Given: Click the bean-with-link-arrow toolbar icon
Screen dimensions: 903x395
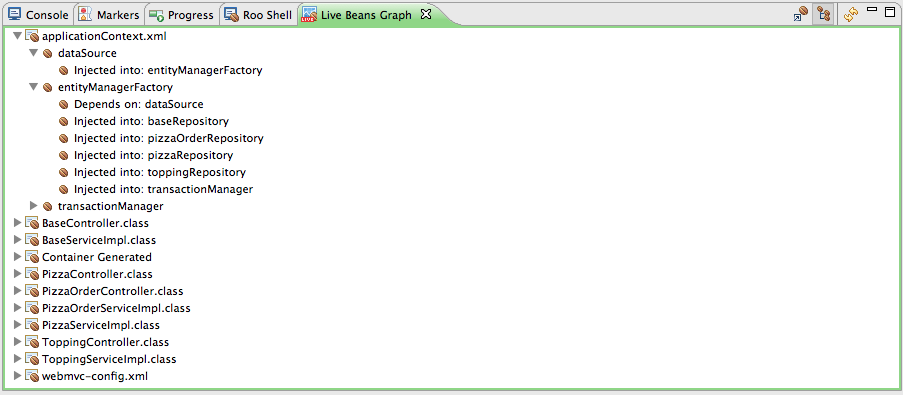Looking at the screenshot, I should click(x=801, y=14).
